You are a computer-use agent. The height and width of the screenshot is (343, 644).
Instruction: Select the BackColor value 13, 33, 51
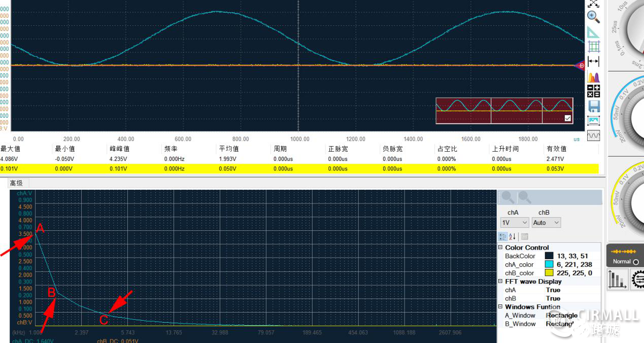572,256
